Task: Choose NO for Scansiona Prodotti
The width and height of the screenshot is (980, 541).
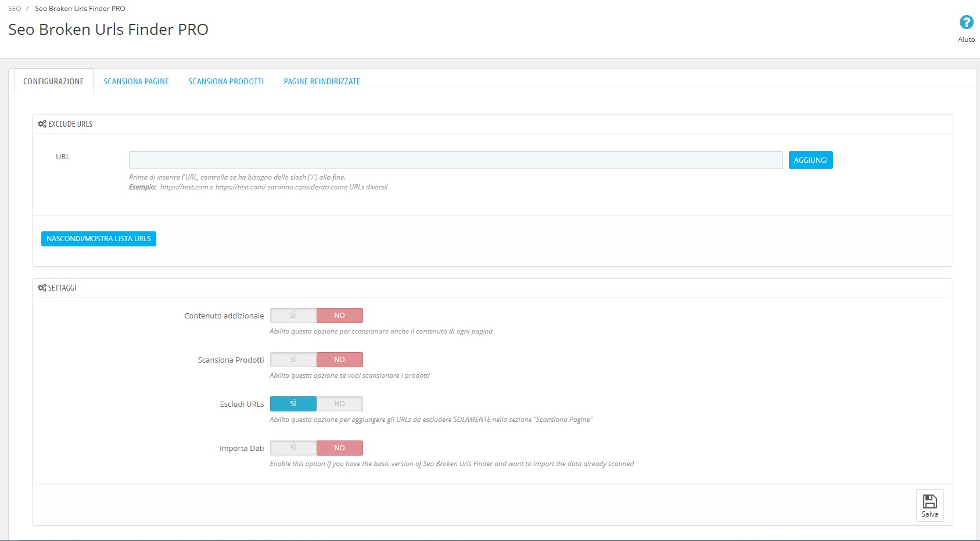Action: pos(340,360)
